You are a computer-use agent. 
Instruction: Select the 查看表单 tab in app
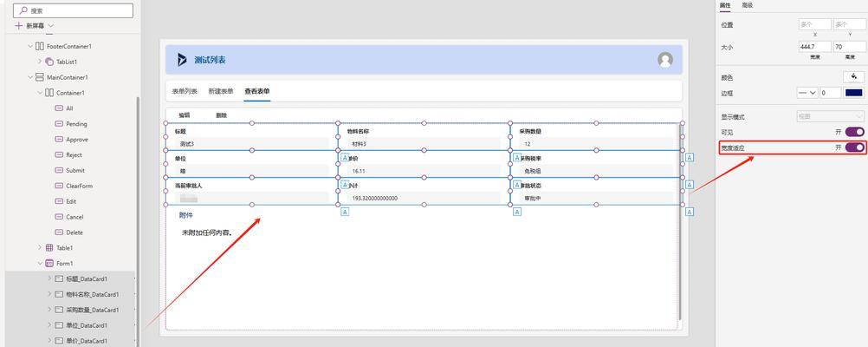[257, 91]
